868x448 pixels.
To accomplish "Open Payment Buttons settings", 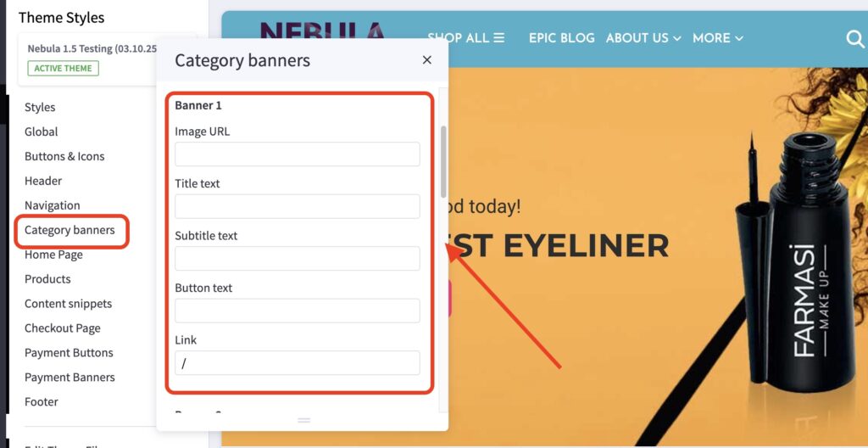I will coord(69,353).
